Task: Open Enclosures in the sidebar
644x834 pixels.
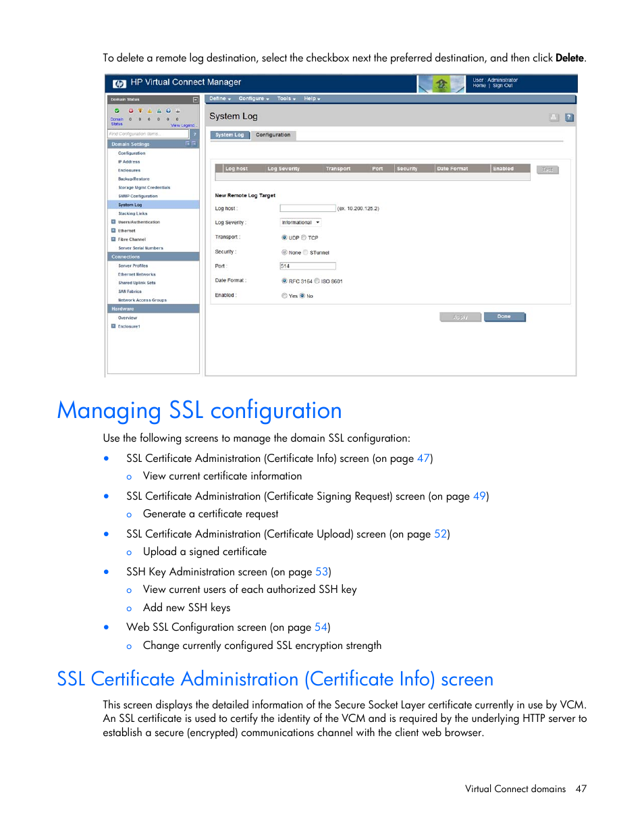Action: (129, 170)
